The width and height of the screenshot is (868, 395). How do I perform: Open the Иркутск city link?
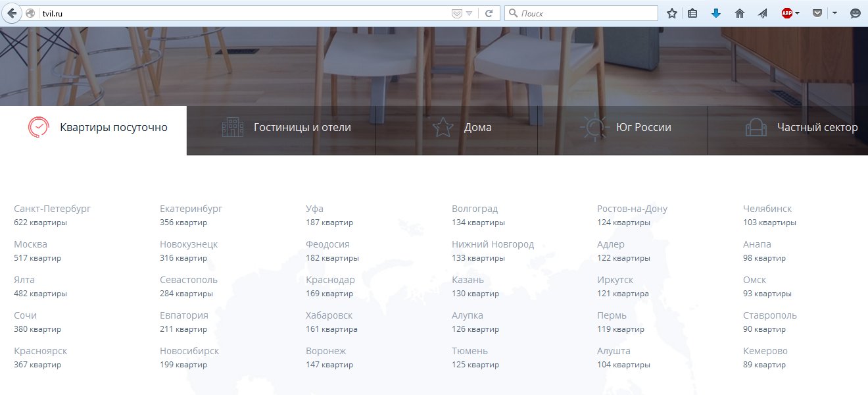pos(615,280)
